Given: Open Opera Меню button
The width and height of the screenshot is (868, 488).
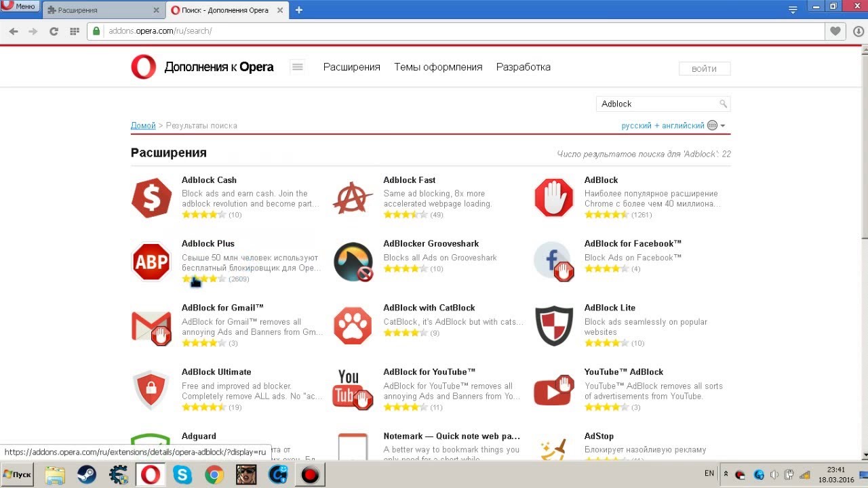Looking at the screenshot, I should (20, 6).
